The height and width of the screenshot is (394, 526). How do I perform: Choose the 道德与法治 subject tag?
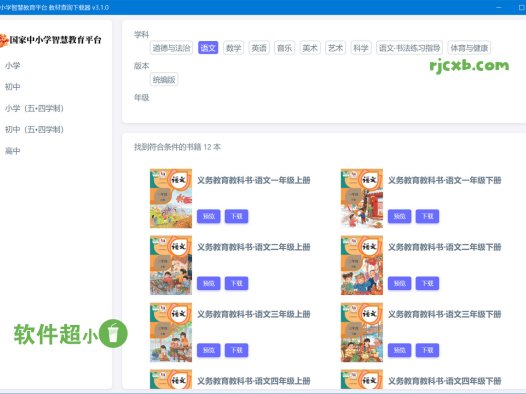click(x=171, y=48)
